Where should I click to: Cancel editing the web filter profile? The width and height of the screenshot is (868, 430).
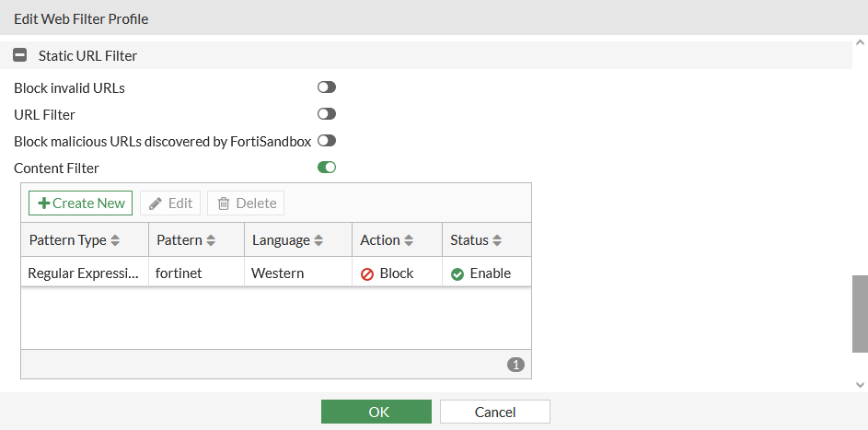tap(495, 412)
